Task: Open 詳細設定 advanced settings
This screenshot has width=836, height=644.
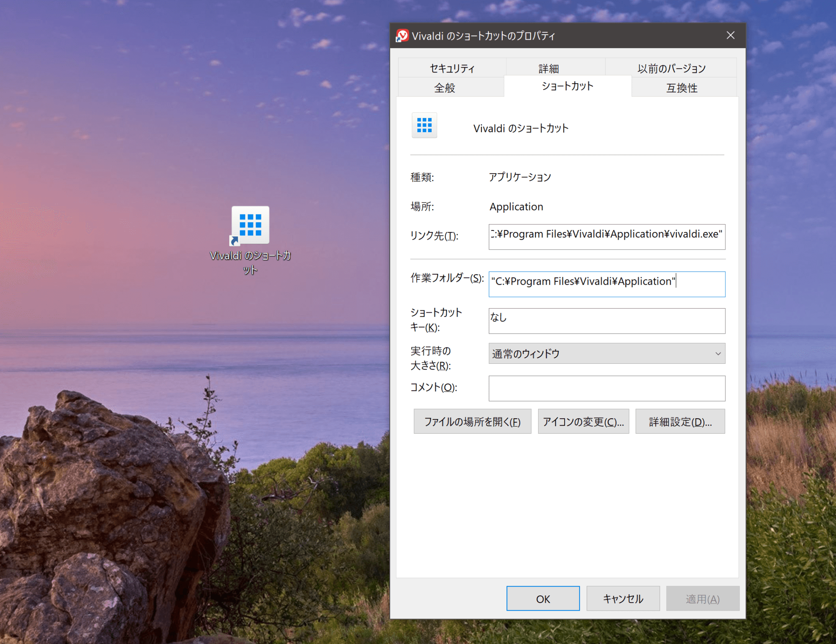Action: (x=680, y=422)
